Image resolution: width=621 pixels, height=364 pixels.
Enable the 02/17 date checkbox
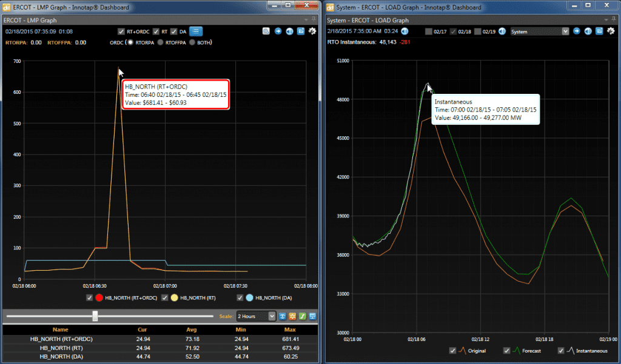click(429, 31)
